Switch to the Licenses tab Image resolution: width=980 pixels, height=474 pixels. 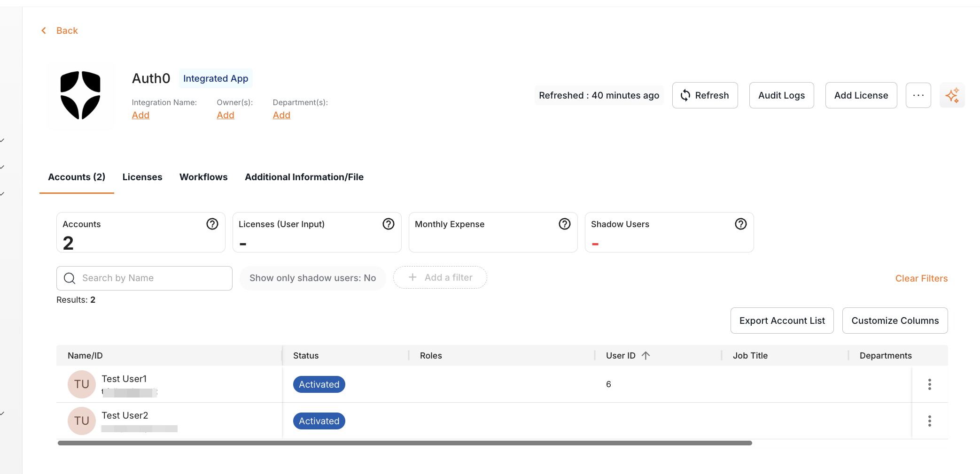click(142, 177)
